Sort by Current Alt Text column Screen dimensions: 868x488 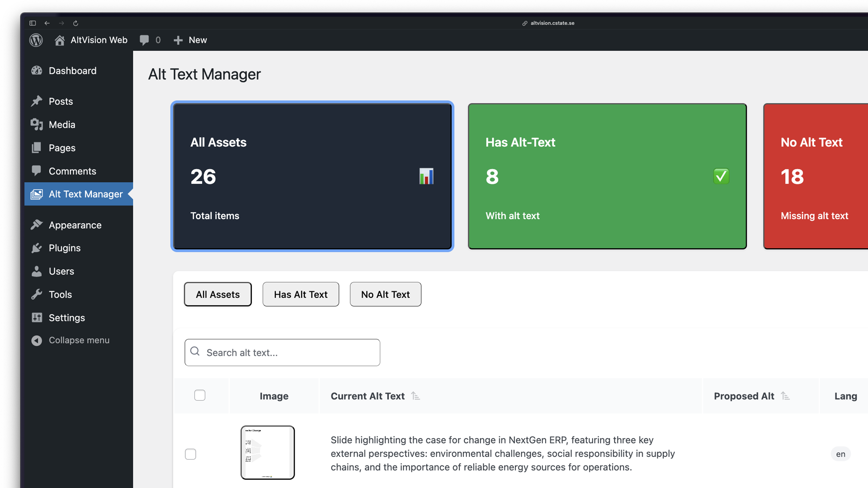click(415, 396)
